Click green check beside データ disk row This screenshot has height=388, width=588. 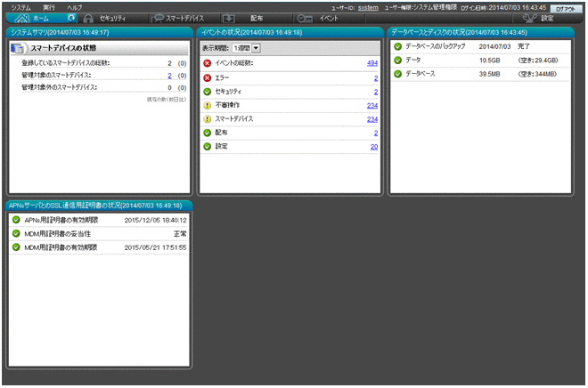pos(398,60)
